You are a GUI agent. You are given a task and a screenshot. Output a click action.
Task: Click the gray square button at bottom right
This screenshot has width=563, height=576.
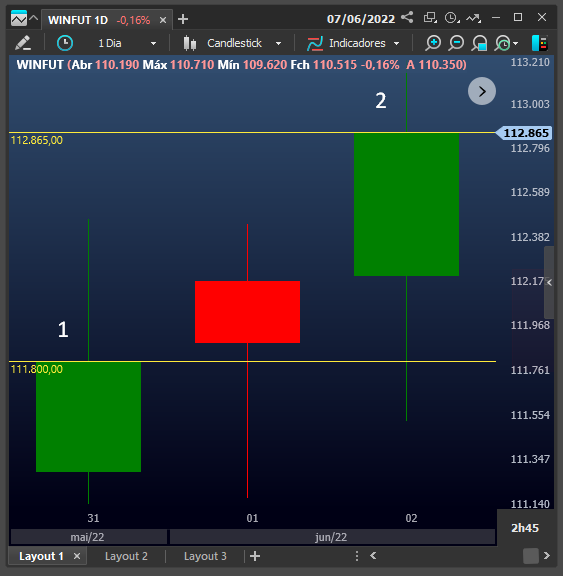pyautogui.click(x=531, y=556)
